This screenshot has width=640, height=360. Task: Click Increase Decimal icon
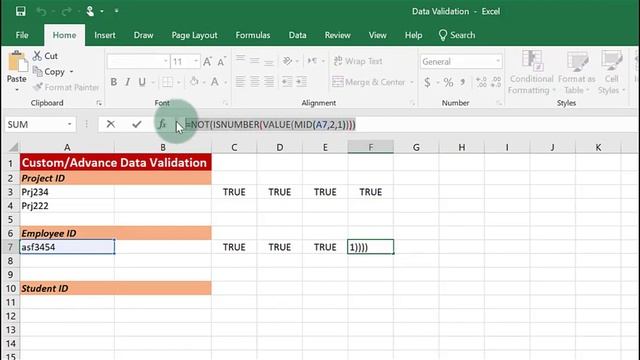coord(481,82)
